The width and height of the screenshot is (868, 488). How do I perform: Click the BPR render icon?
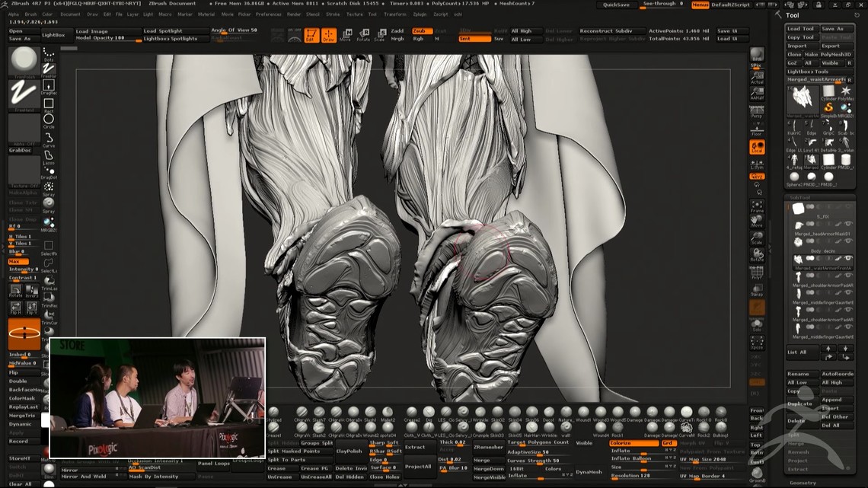[x=757, y=54]
